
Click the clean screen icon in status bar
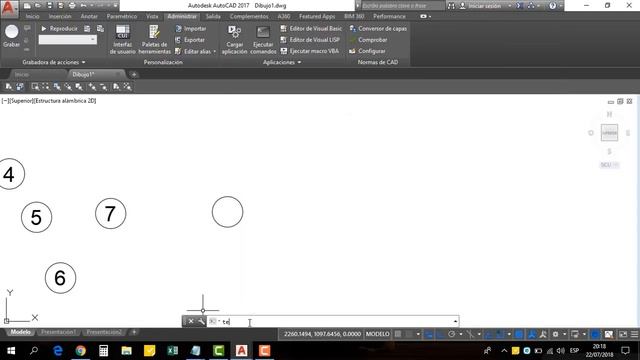[x=623, y=334]
